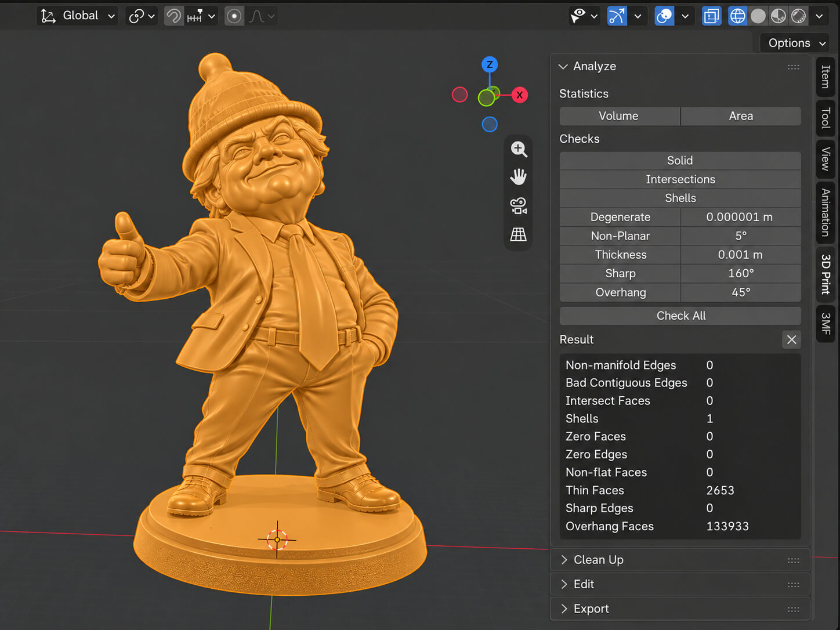Toggle snapping with the magnet icon
Screen dimensions: 840x630
click(x=173, y=16)
